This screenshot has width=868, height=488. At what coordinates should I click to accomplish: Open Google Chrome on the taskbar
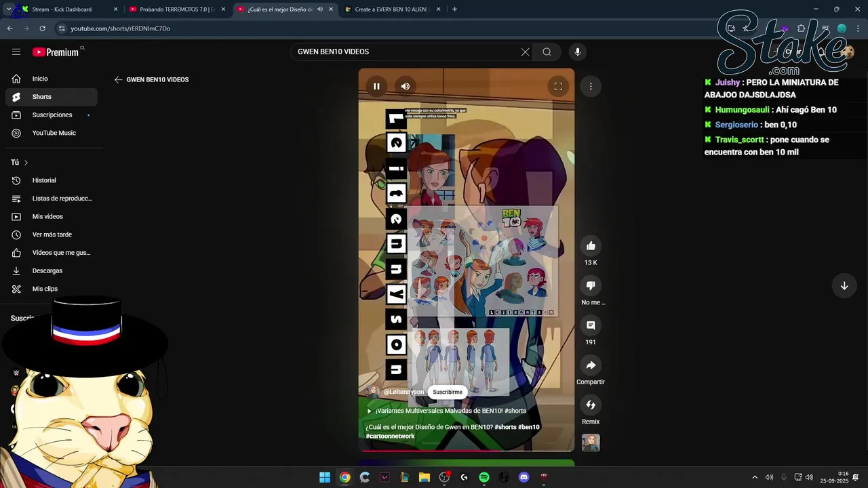[345, 477]
